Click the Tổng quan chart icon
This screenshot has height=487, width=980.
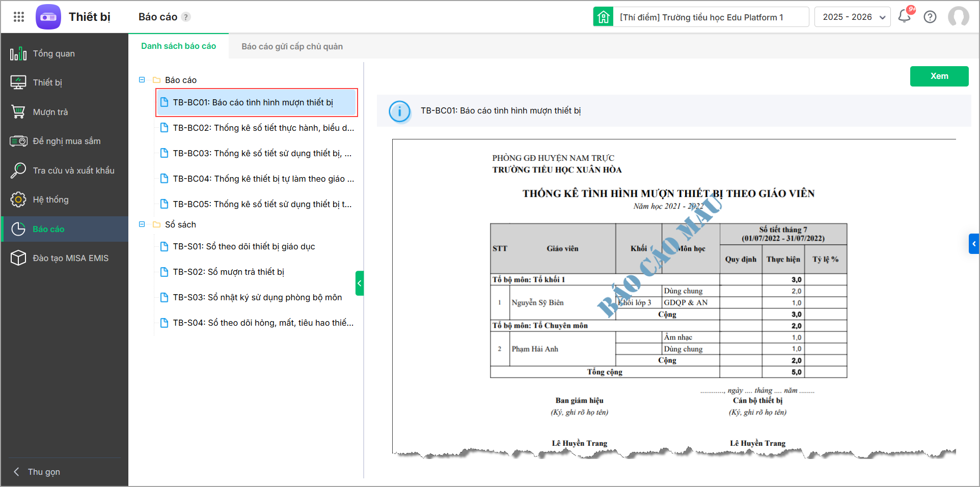pyautogui.click(x=18, y=53)
